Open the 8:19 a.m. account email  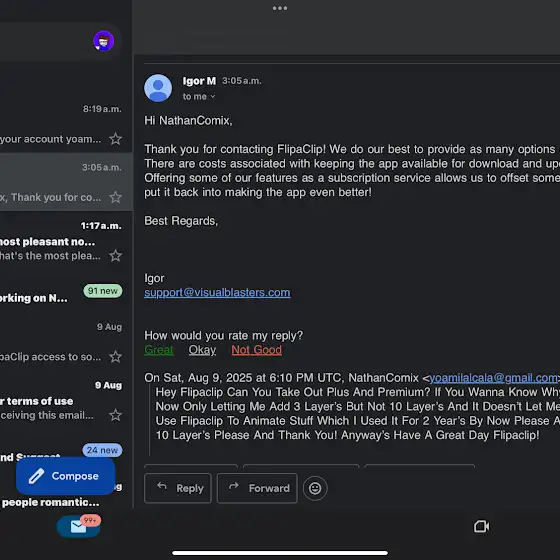pos(66,124)
